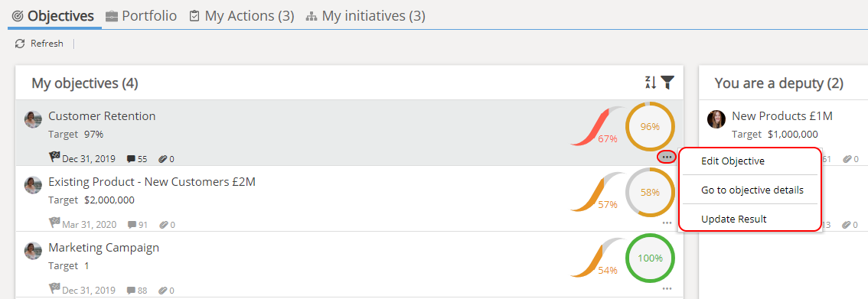This screenshot has height=299, width=868.
Task: Open the My Actions (3) tab
Action: click(x=241, y=16)
